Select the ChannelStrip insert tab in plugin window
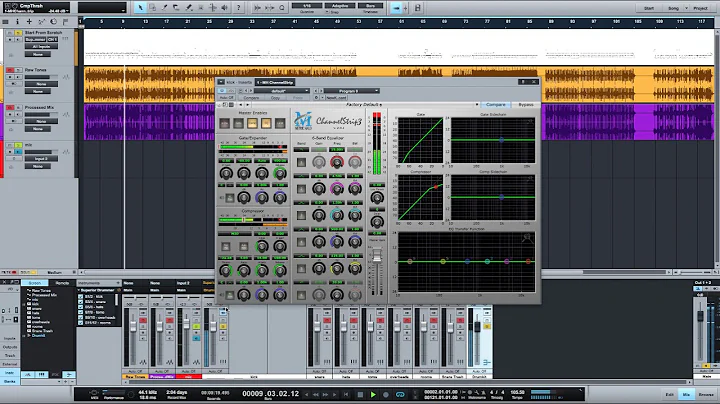The image size is (720, 404). coord(275,82)
